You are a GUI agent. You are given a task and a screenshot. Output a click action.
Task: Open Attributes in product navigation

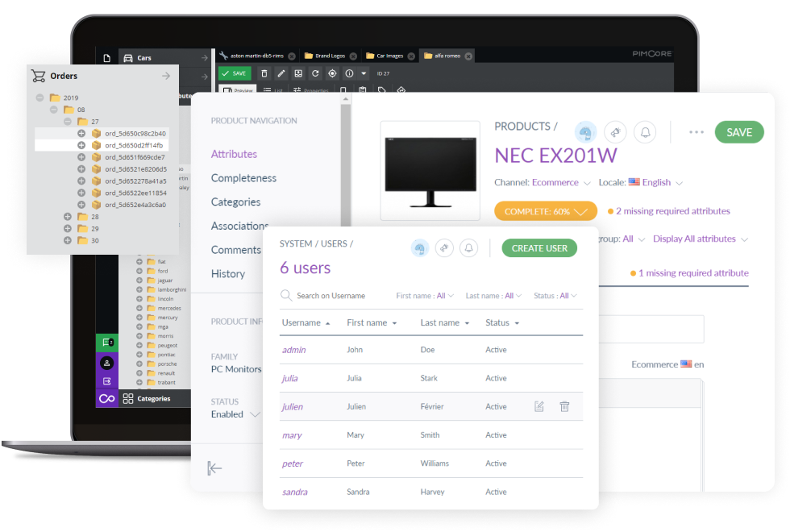click(x=234, y=154)
